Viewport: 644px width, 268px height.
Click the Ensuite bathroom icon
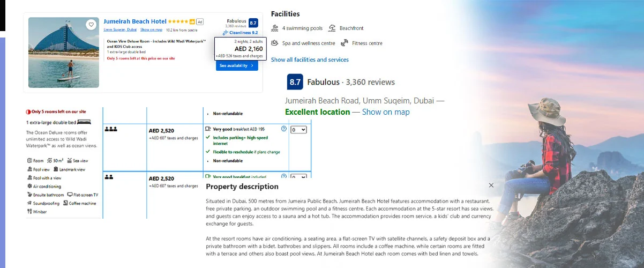[x=29, y=195]
